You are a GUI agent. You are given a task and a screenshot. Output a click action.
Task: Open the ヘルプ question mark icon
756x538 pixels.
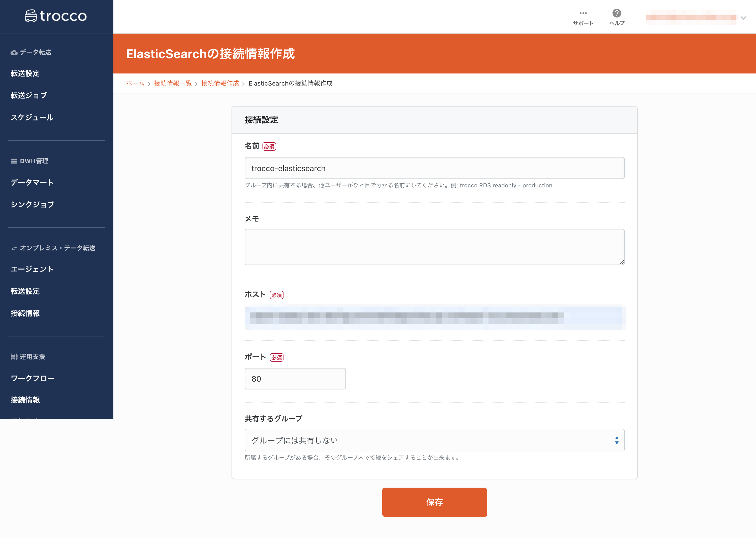(x=617, y=13)
